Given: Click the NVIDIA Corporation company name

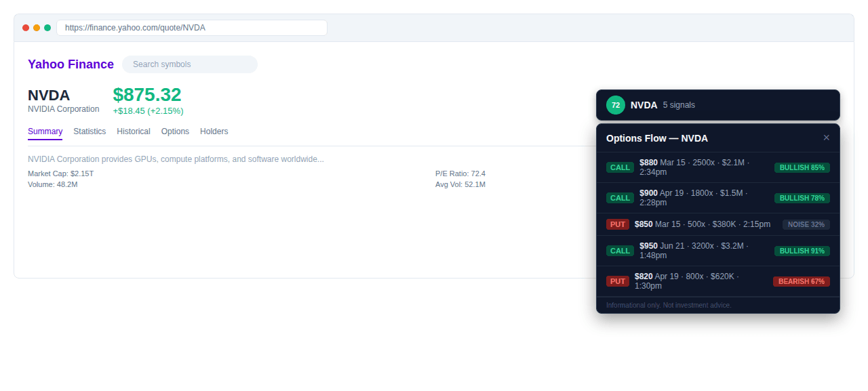Looking at the screenshot, I should click(64, 109).
